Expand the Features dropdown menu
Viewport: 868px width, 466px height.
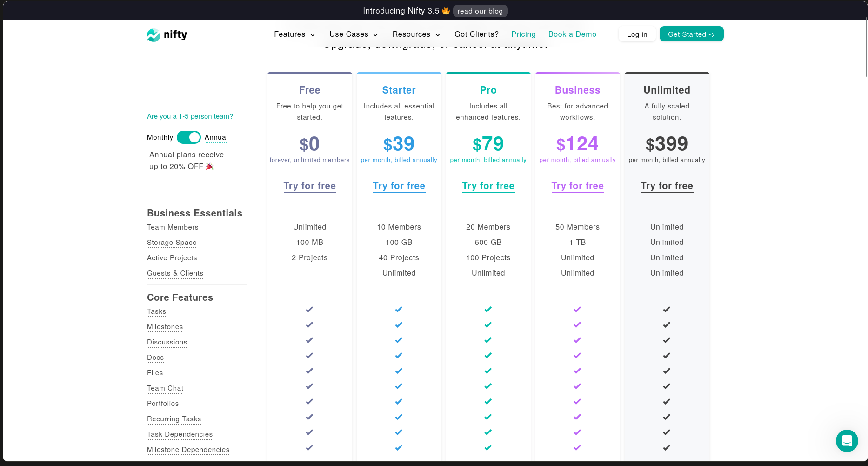pos(294,34)
